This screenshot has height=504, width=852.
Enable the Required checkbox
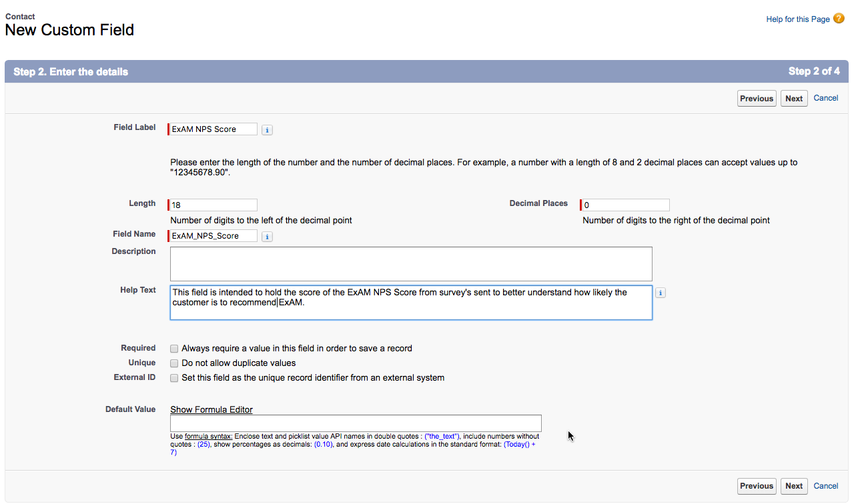point(174,349)
